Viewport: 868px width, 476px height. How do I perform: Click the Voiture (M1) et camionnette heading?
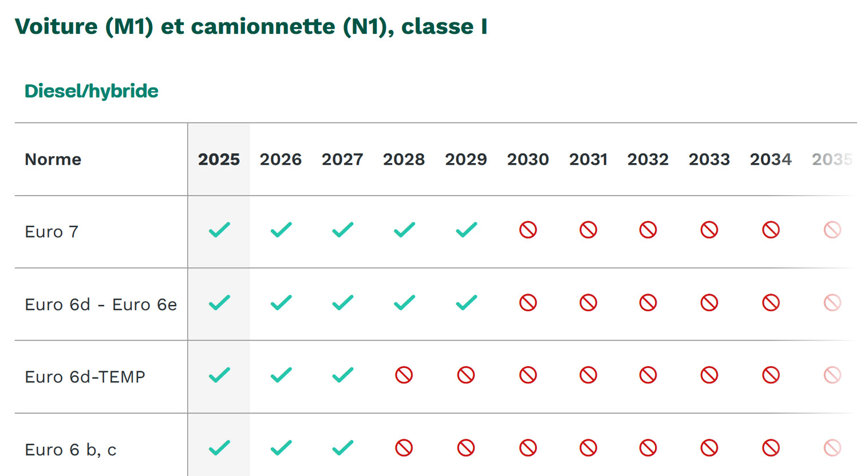pos(251,27)
